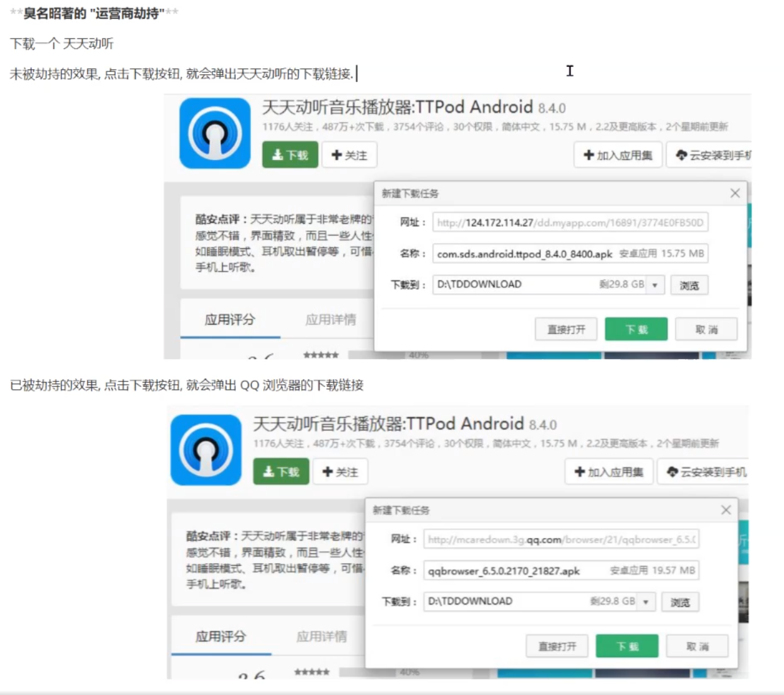Viewport: 784px width, 695px height.
Task: Click the 网址 field showing mcaredown.3g.qq.com
Action: pos(561,539)
